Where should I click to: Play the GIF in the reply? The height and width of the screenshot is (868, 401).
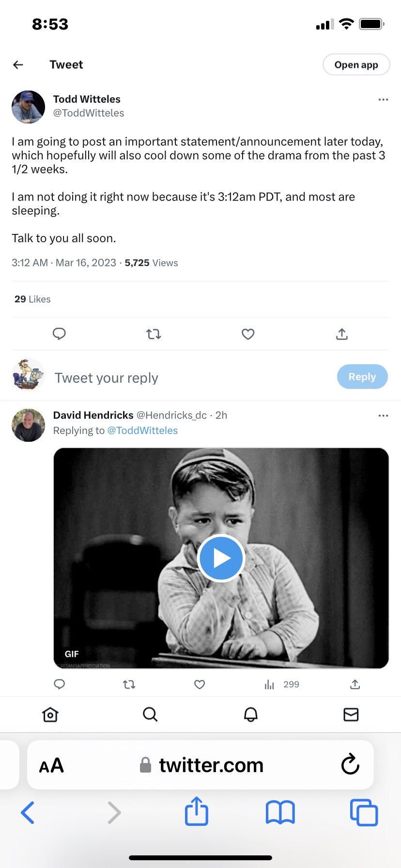point(221,558)
